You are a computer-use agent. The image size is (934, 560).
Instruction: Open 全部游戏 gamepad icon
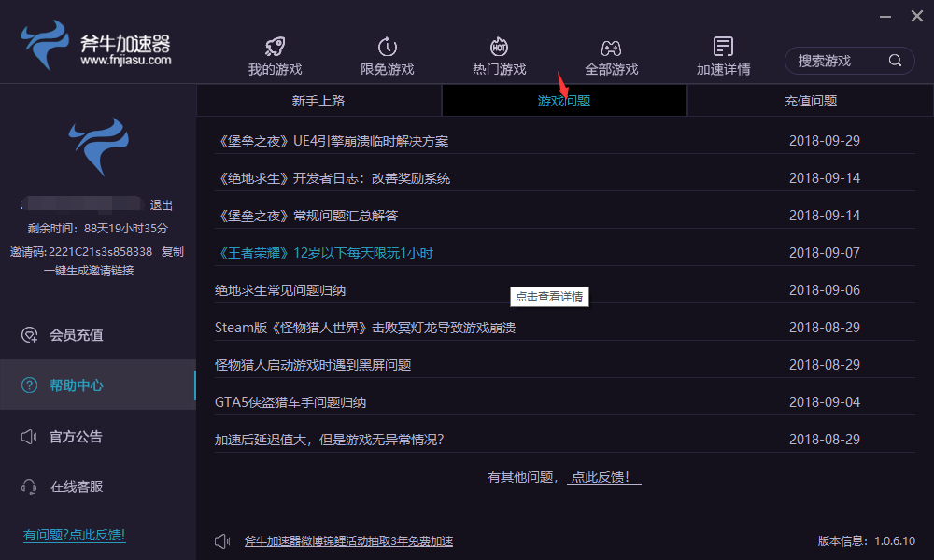pyautogui.click(x=611, y=48)
